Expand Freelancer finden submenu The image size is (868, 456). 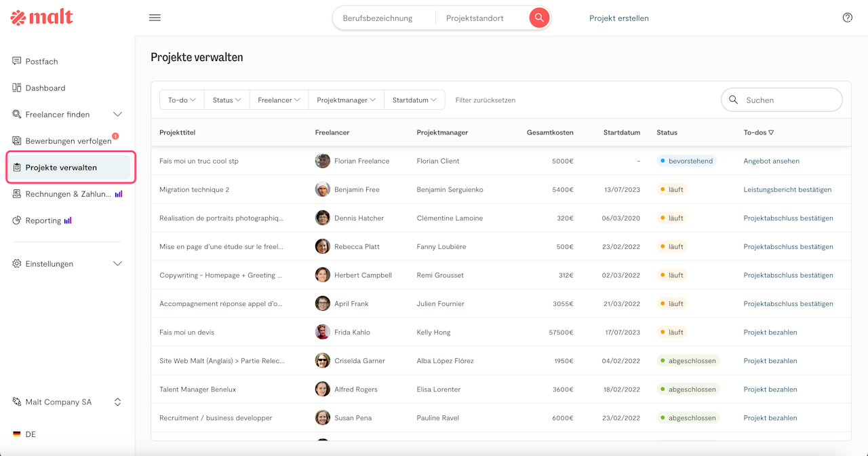click(x=117, y=114)
